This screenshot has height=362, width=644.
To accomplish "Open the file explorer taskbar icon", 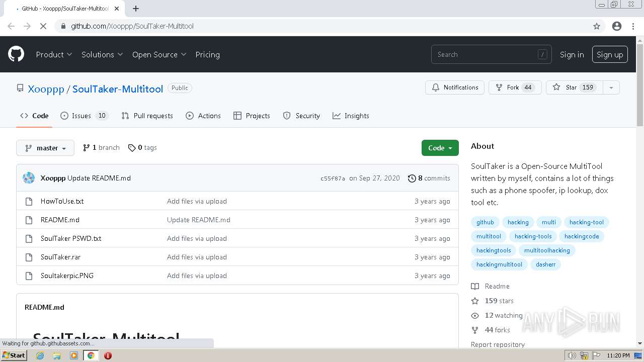I will point(57,355).
